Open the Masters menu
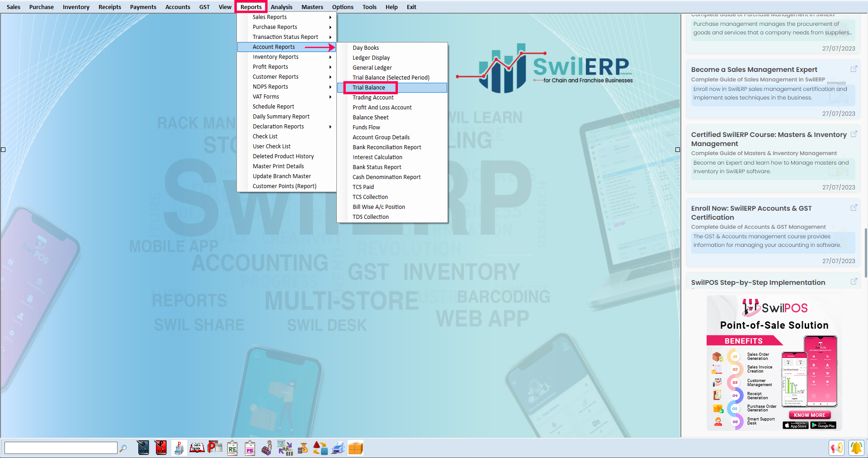 (x=312, y=7)
